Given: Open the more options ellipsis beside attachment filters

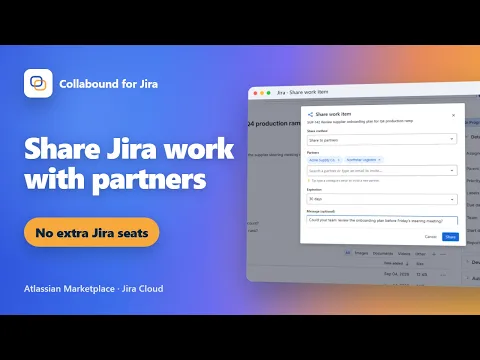Looking at the screenshot, I should pos(443,254).
